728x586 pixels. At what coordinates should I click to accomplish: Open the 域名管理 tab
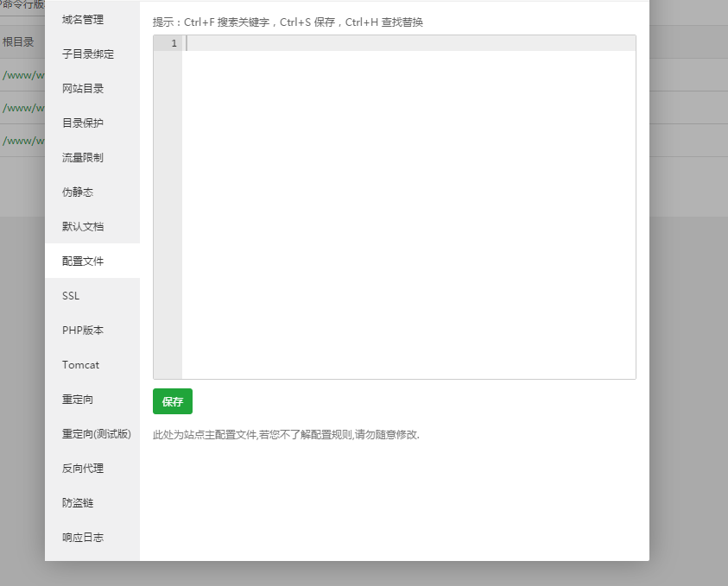(92, 20)
